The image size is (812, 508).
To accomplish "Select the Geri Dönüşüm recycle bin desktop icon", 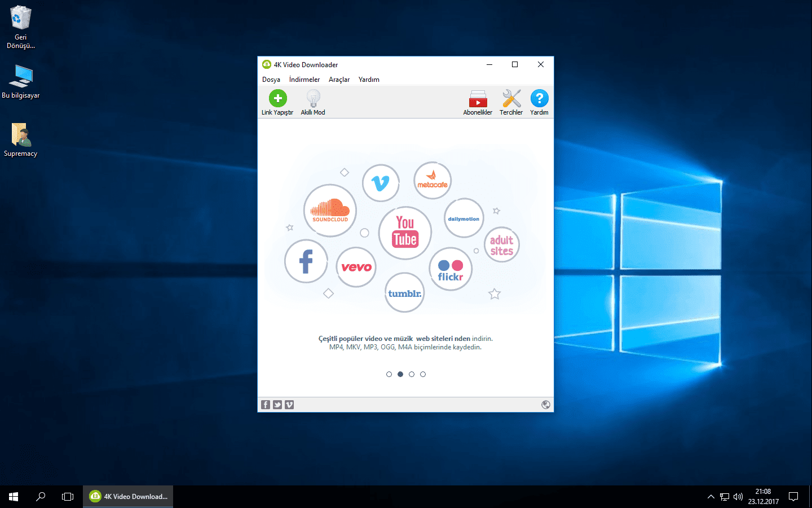I will pyautogui.click(x=21, y=27).
